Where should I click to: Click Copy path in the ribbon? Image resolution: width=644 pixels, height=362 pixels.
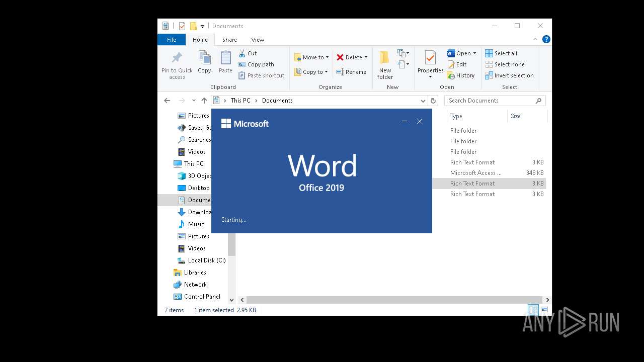pyautogui.click(x=256, y=64)
